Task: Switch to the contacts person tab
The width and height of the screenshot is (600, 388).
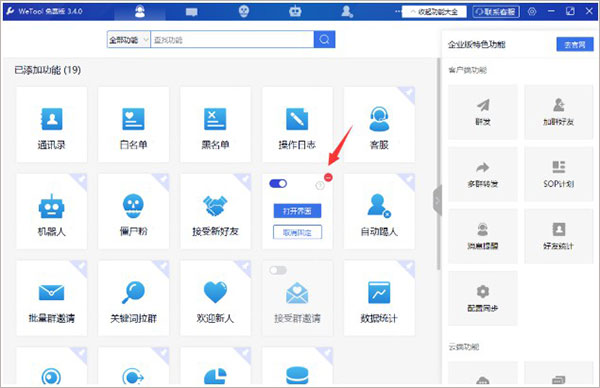Action: [140, 12]
